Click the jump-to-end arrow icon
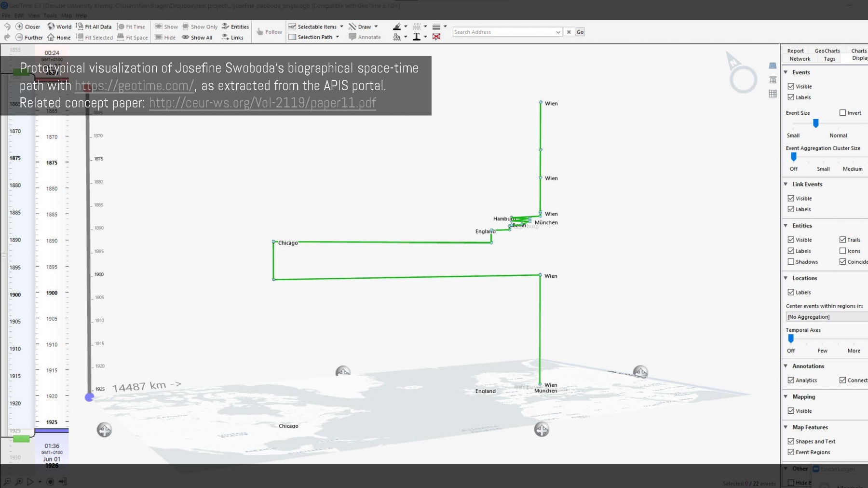Viewport: 868px width, 488px height. point(63,481)
